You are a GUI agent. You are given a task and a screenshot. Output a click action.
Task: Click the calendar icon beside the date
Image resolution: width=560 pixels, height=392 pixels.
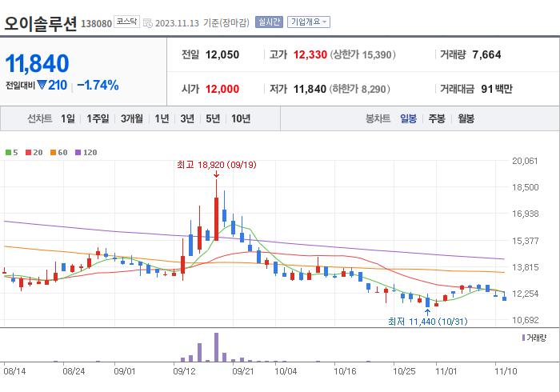pyautogui.click(x=148, y=23)
